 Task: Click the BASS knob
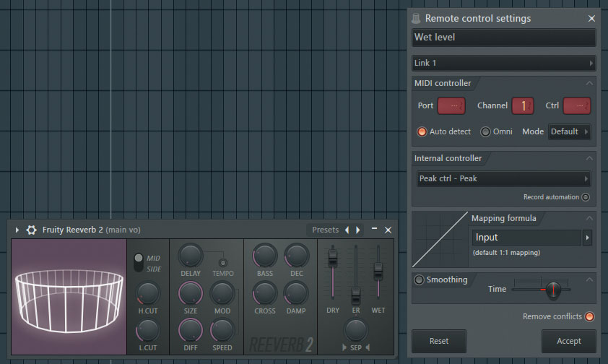pyautogui.click(x=265, y=256)
